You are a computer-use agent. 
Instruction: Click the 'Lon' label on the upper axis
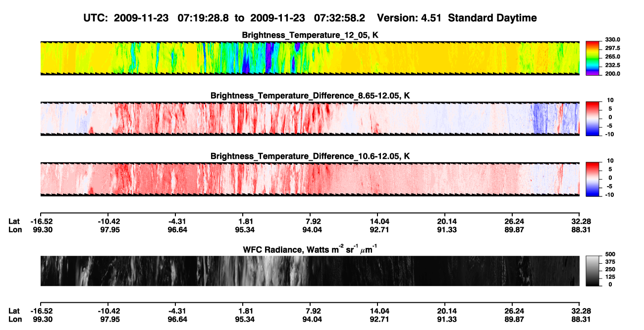click(14, 230)
